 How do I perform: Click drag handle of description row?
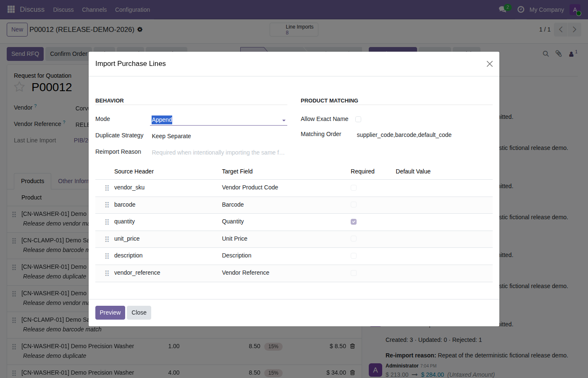[107, 256]
